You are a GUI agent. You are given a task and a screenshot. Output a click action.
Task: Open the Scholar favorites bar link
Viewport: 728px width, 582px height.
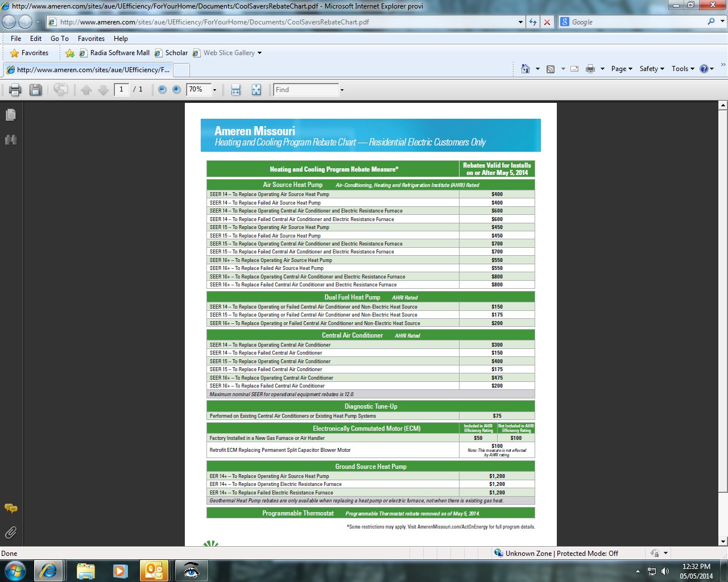coord(176,53)
